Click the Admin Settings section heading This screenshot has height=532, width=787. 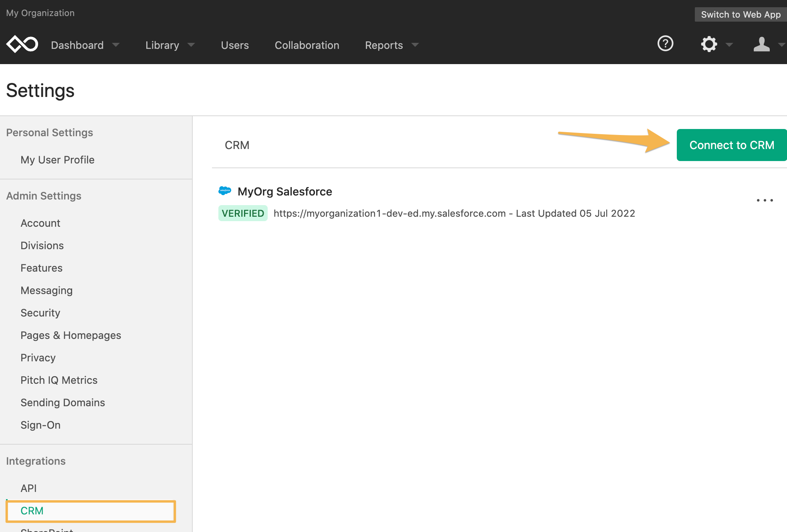click(x=44, y=196)
